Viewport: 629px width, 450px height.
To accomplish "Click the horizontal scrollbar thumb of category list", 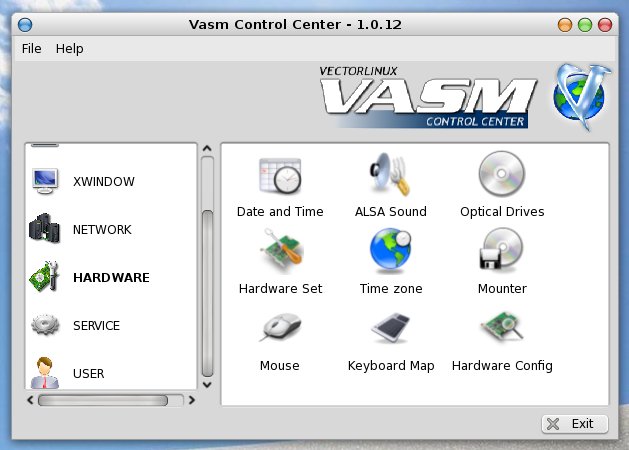I will coord(103,400).
